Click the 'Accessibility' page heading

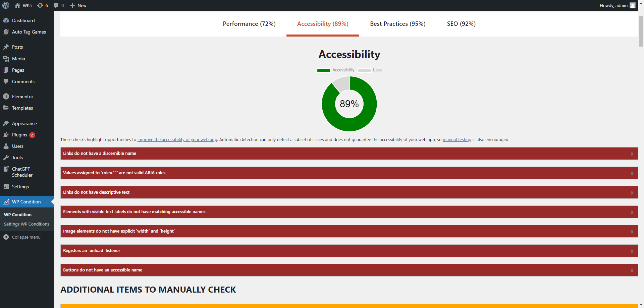coord(349,54)
